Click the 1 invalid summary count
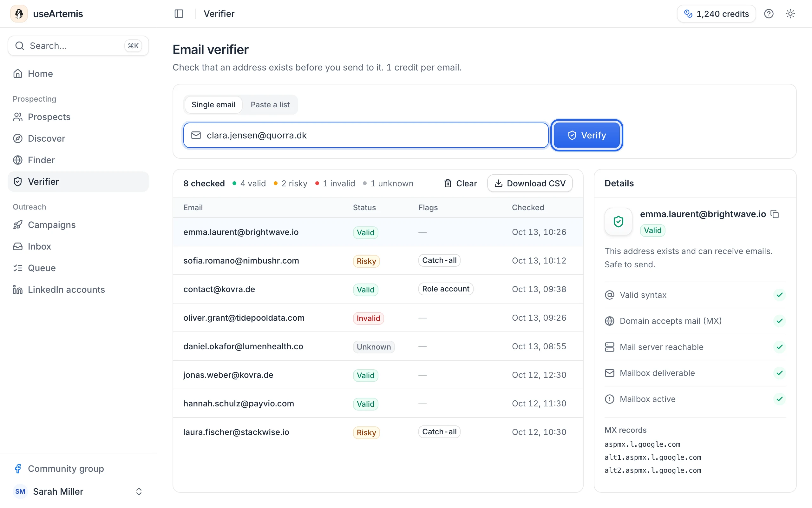The image size is (812, 508). [335, 184]
